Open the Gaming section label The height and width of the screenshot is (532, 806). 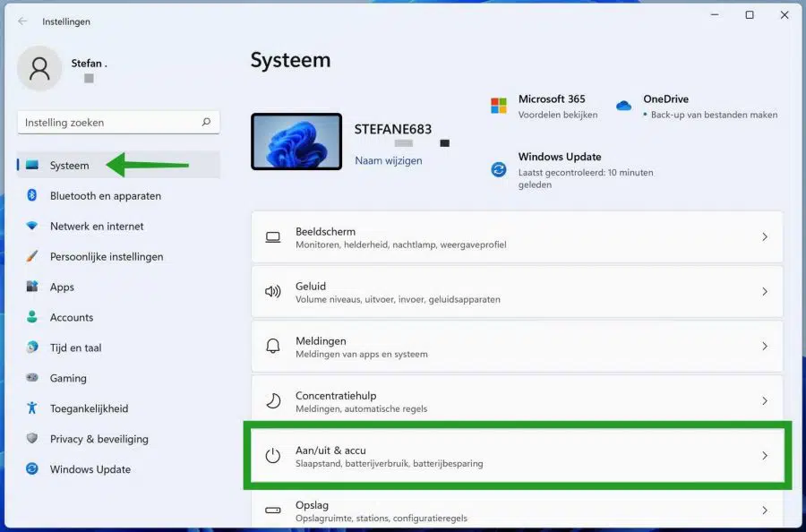[x=68, y=378]
